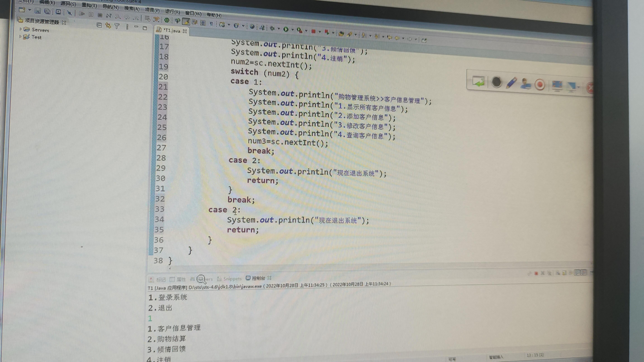Click the pin editor icon at toolbar end
The image size is (644, 362).
tap(424, 41)
